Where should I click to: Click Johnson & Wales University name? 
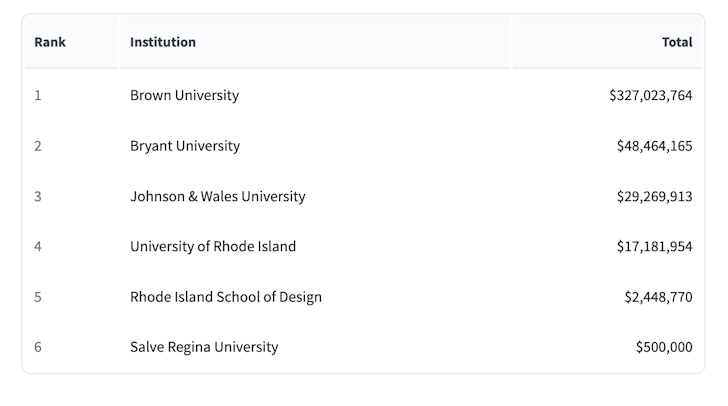(218, 196)
